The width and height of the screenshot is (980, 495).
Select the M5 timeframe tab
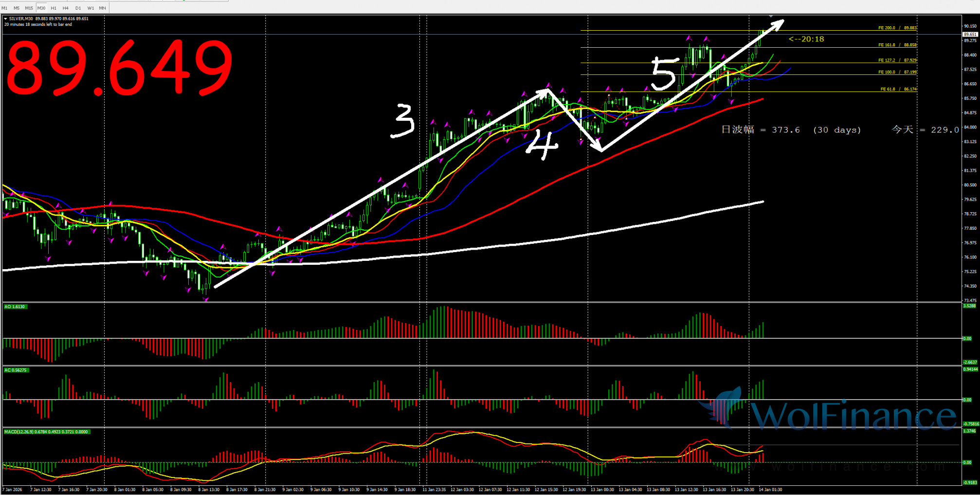pyautogui.click(x=17, y=8)
